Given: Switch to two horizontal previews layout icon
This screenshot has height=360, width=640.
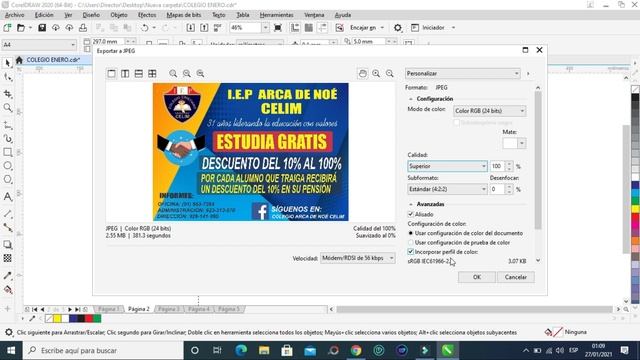Looking at the screenshot, I should pos(139,73).
